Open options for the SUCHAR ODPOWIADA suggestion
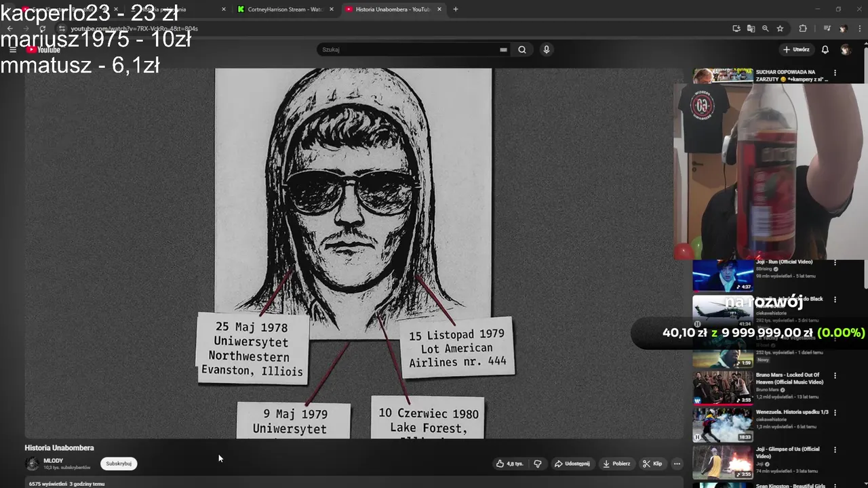Image resolution: width=868 pixels, height=488 pixels. (x=835, y=73)
